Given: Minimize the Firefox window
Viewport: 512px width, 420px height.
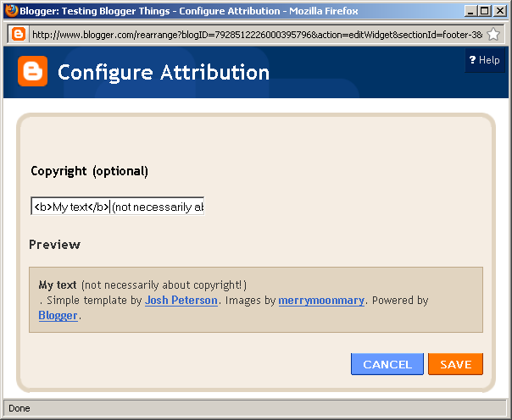Looking at the screenshot, I should 470,11.
